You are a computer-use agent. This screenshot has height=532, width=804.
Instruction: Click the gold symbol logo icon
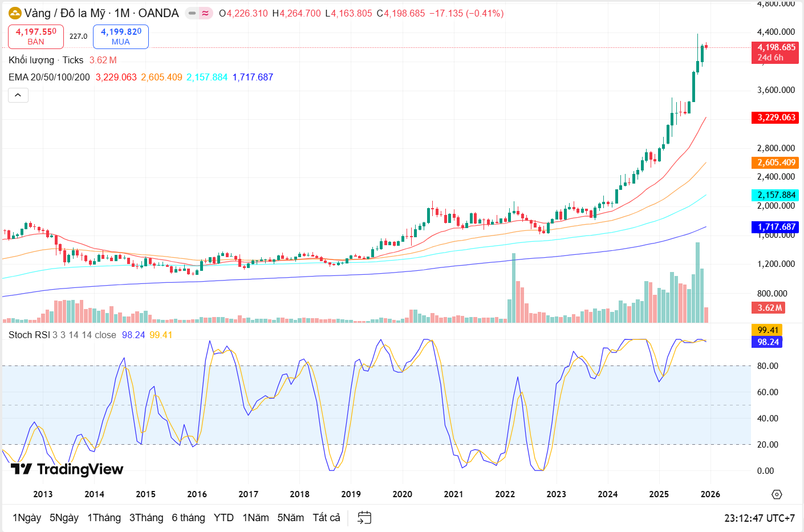(15, 13)
